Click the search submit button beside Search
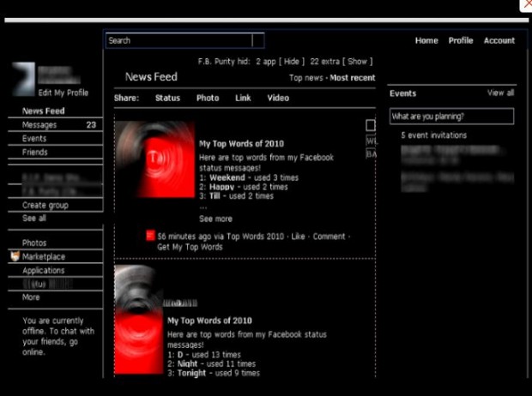The width and height of the screenshot is (532, 396). click(x=258, y=40)
